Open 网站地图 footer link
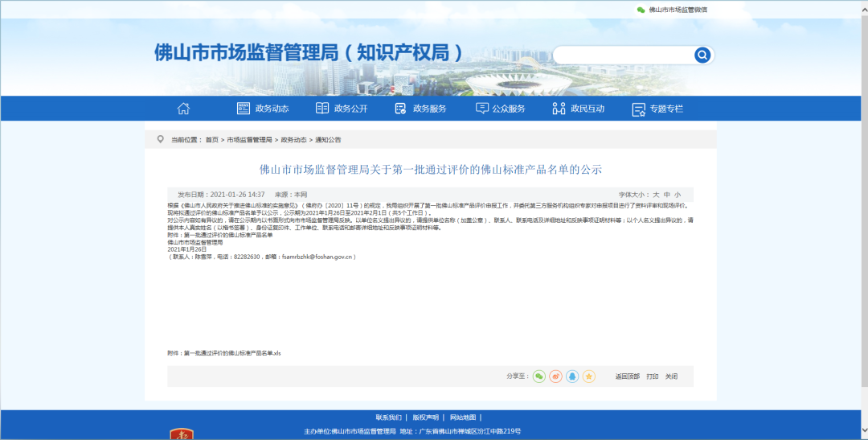The height and width of the screenshot is (440, 868). 463,417
